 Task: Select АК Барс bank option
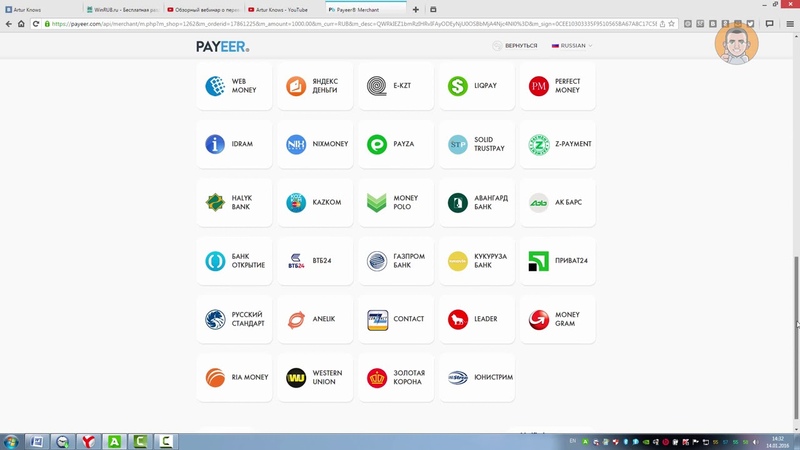click(x=558, y=203)
